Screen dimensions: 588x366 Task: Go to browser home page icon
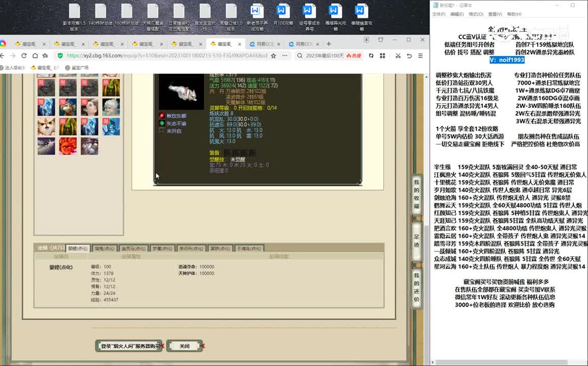35,55
